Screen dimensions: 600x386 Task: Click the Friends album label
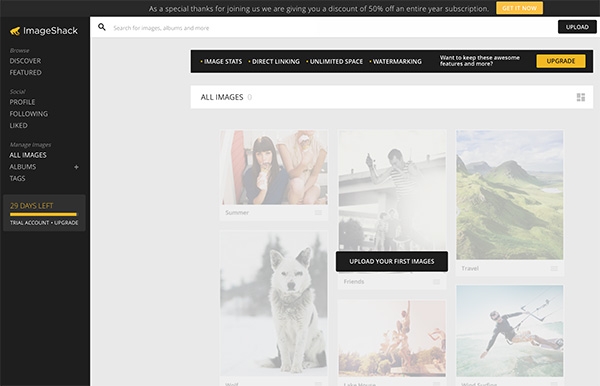pyautogui.click(x=354, y=282)
